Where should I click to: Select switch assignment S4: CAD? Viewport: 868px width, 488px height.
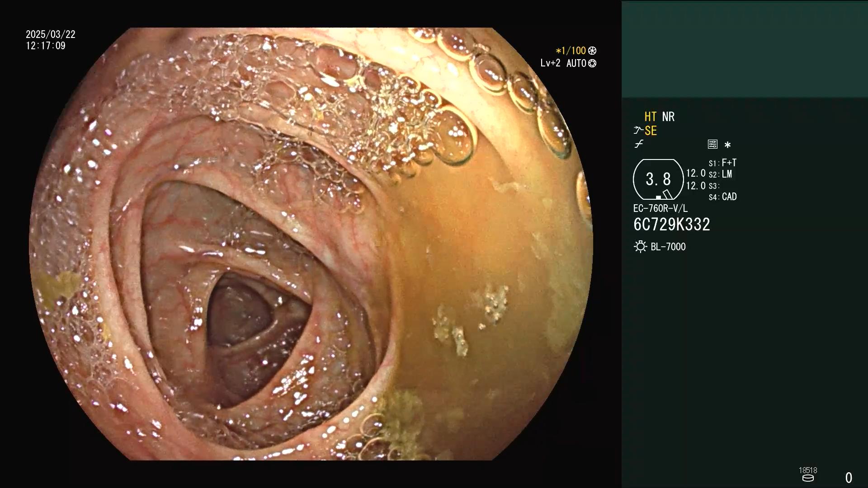pos(723,197)
